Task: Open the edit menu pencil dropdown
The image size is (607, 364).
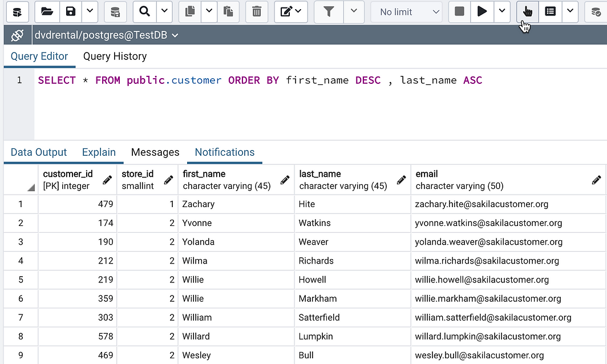Action: tap(291, 11)
